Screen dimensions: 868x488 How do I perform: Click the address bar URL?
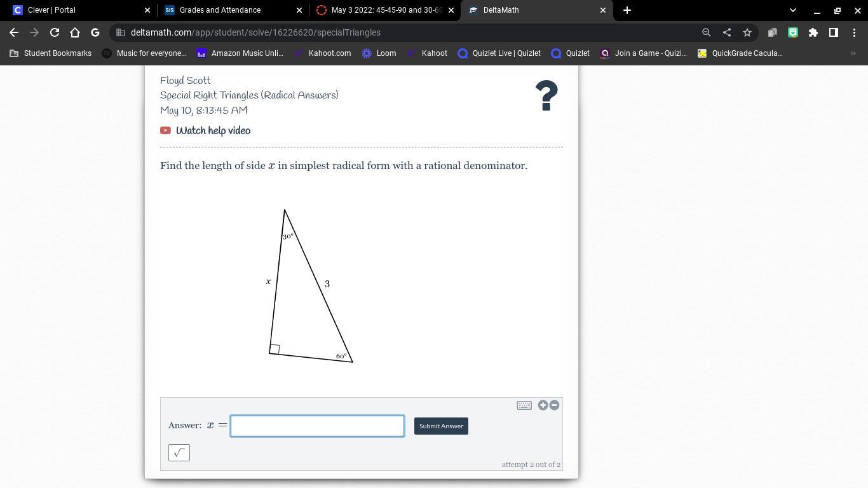pyautogui.click(x=255, y=32)
